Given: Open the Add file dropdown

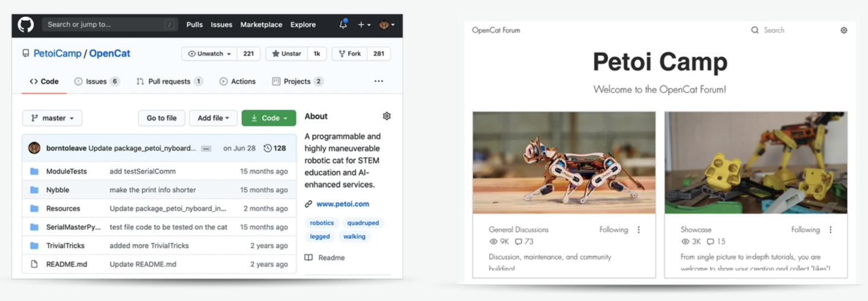Looking at the screenshot, I should 213,118.
